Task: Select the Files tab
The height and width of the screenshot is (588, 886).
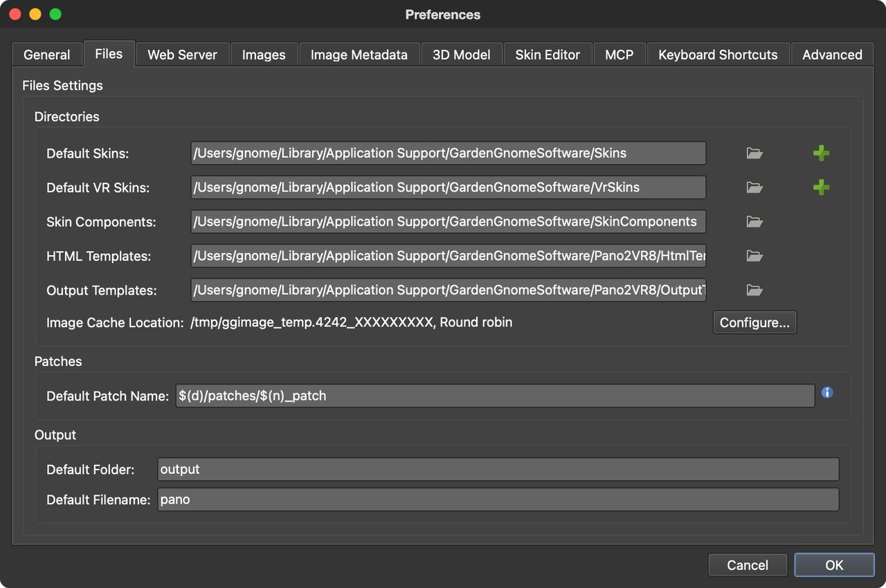Action: click(x=109, y=53)
